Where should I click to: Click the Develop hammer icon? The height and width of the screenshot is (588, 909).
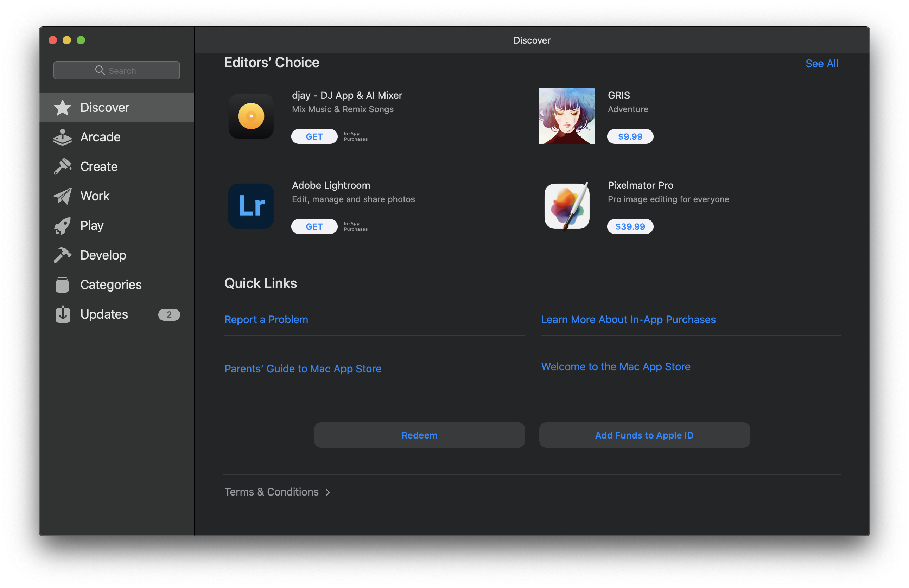click(x=63, y=255)
